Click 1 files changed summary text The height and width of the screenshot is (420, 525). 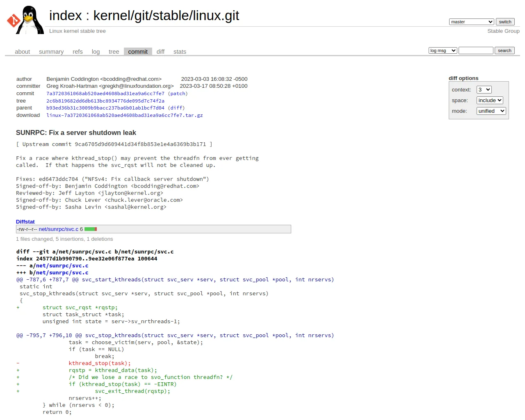point(64,239)
